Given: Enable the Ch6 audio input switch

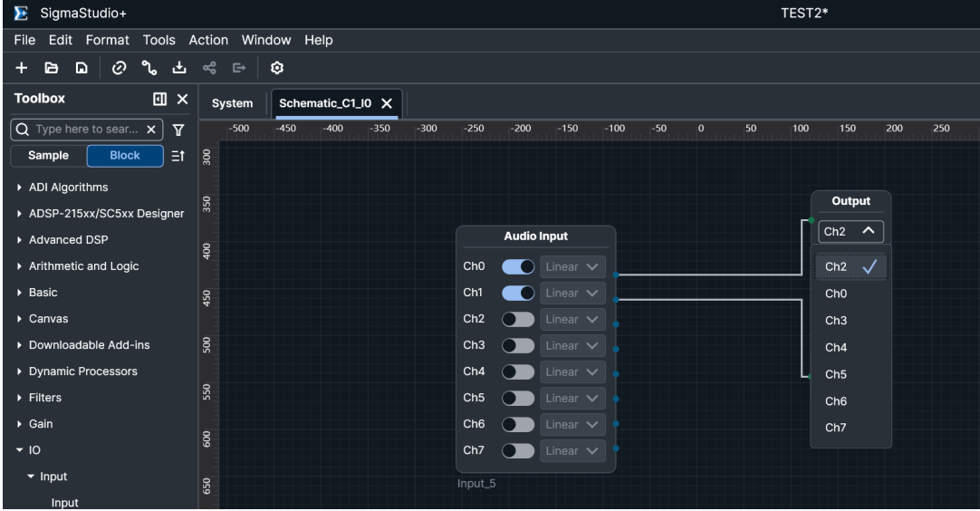Looking at the screenshot, I should 518,425.
